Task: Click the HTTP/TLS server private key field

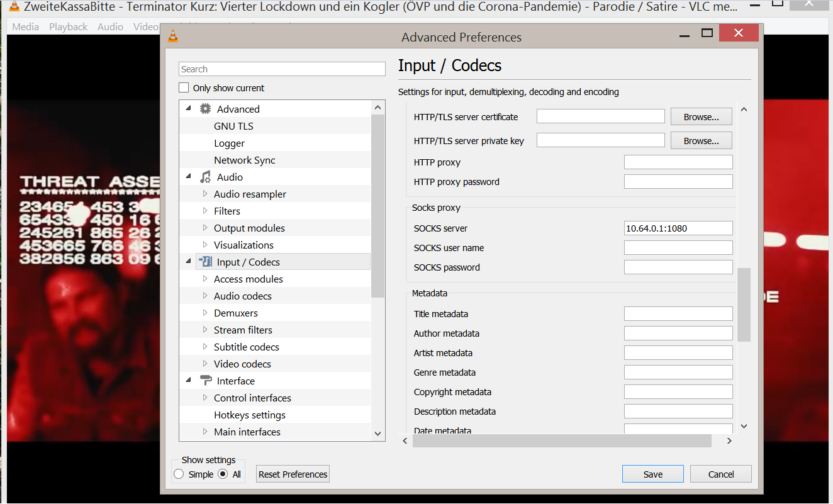Action: (601, 140)
